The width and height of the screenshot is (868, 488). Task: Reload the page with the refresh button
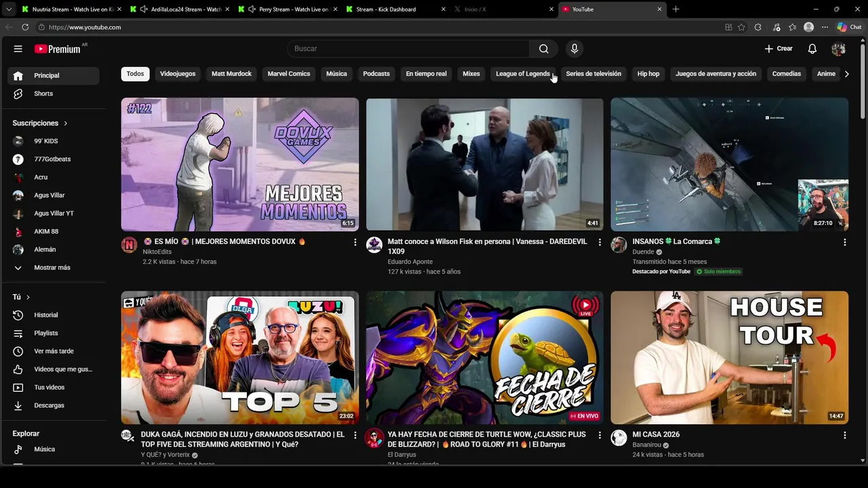[25, 27]
